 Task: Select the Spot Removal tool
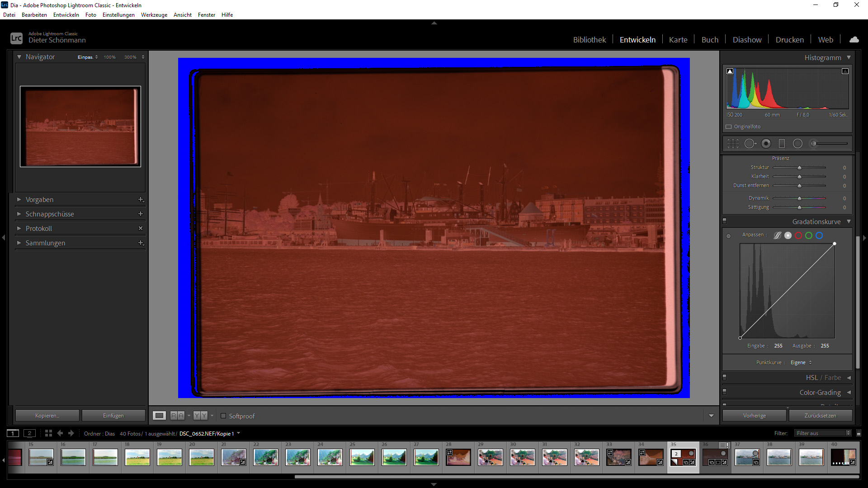click(x=750, y=144)
